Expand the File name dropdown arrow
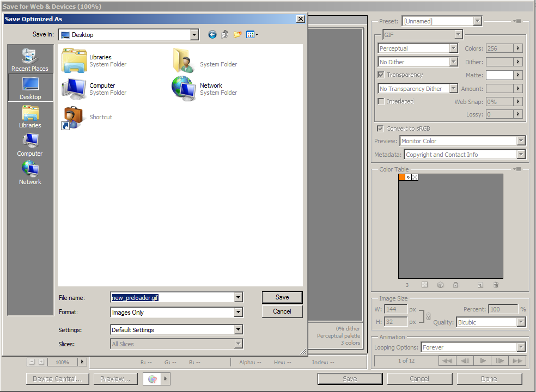Screen dimensions: 536x392 coord(239,297)
